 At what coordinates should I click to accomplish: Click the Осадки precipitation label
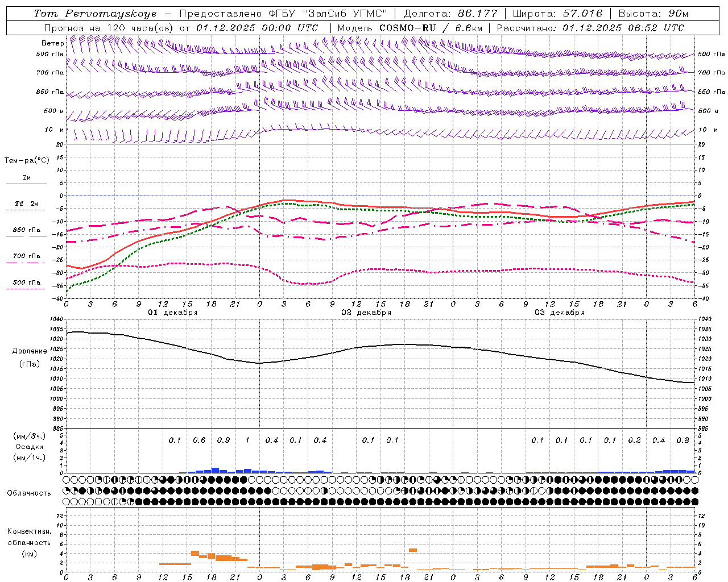(30, 447)
